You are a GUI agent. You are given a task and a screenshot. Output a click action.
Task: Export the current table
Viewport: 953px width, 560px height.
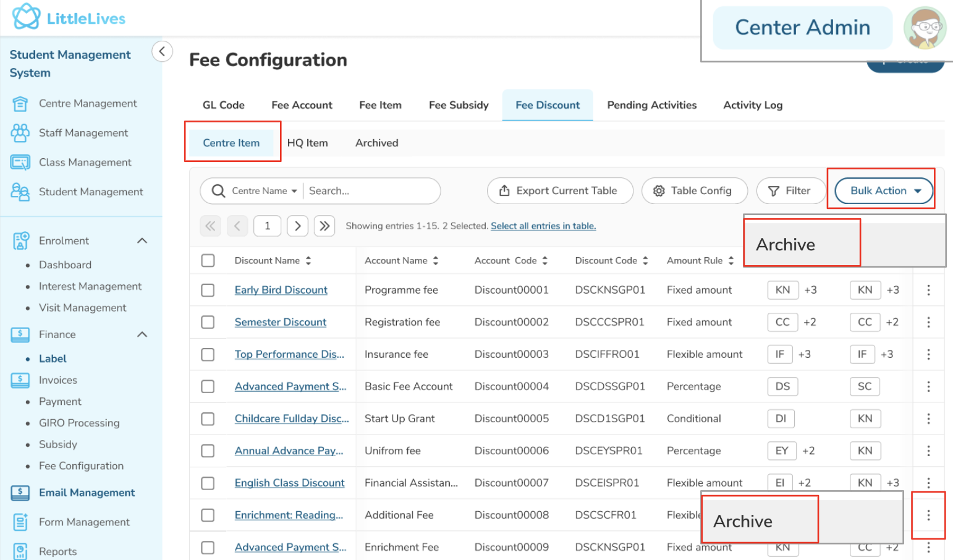pyautogui.click(x=559, y=191)
